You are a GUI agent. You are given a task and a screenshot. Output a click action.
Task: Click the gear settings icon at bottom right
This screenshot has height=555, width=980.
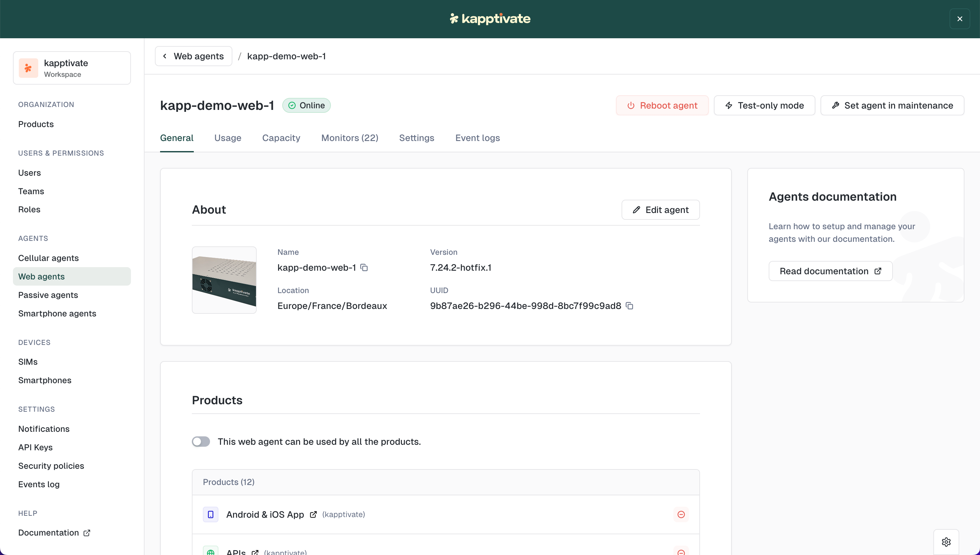(946, 542)
